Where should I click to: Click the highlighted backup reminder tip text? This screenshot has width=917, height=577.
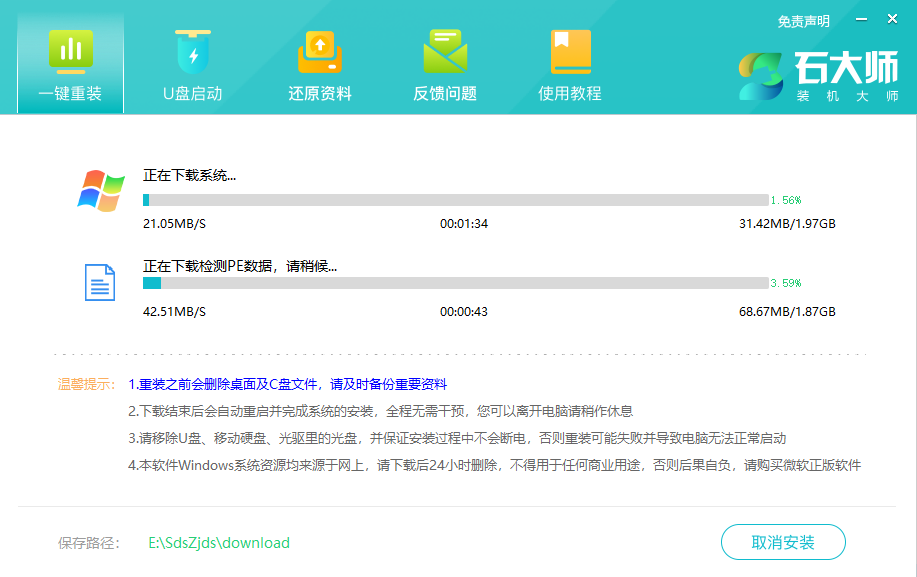pos(290,384)
